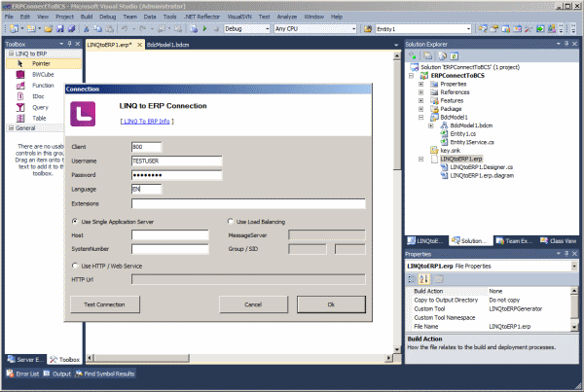Image resolution: width=584 pixels, height=392 pixels.
Task: Click the Username input field
Action: (176, 160)
